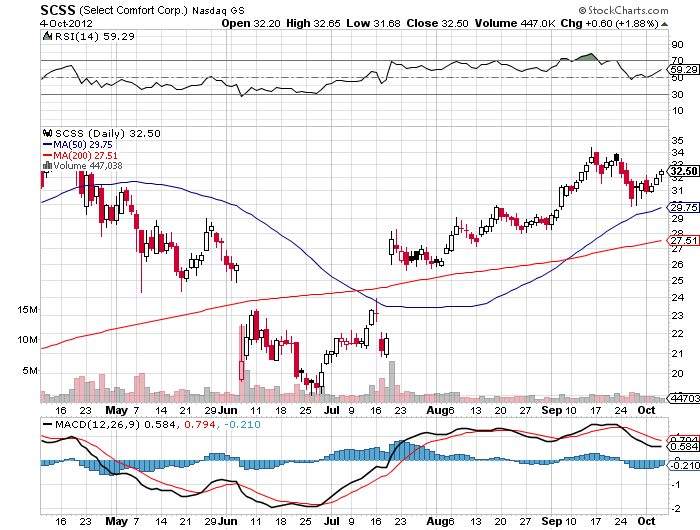Click the RSI(14) 59.29 legend label
The width and height of the screenshot is (700, 530).
point(94,36)
